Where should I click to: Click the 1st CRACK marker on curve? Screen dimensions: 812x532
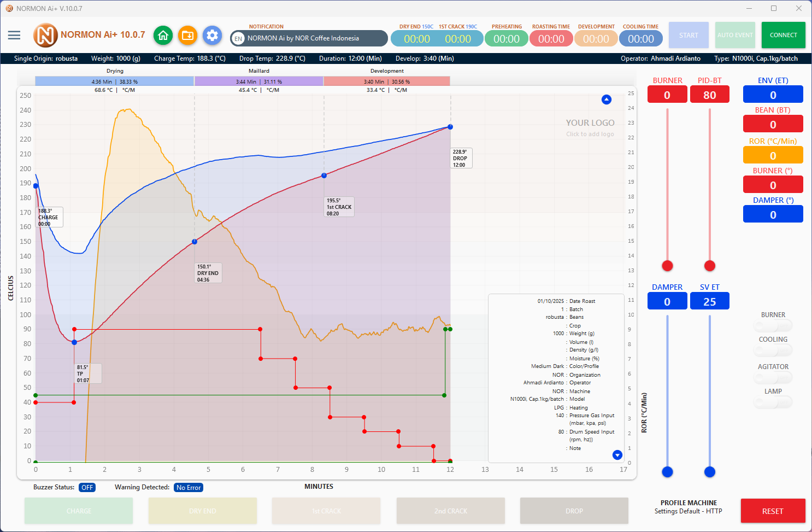pyautogui.click(x=324, y=176)
